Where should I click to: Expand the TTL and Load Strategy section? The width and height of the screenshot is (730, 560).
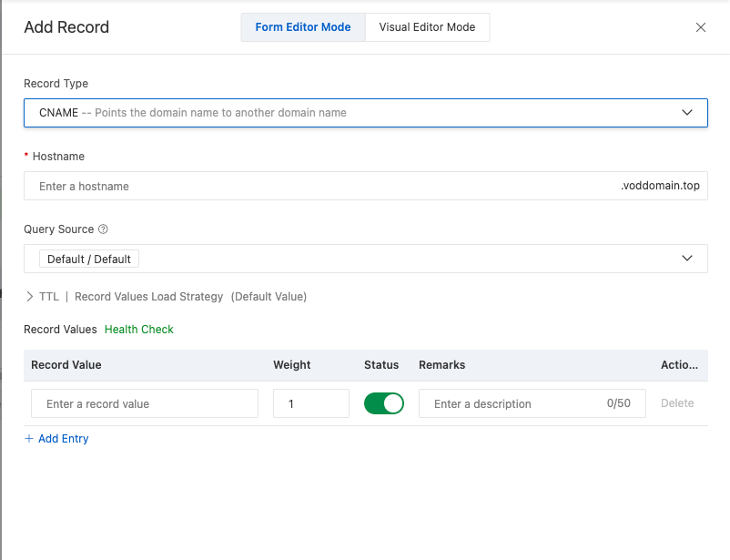pyautogui.click(x=30, y=297)
